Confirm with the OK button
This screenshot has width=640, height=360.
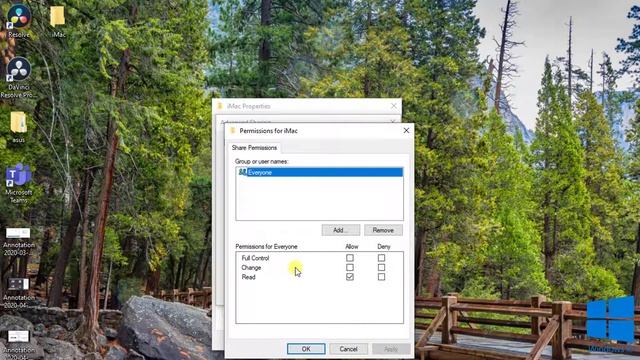(x=306, y=349)
